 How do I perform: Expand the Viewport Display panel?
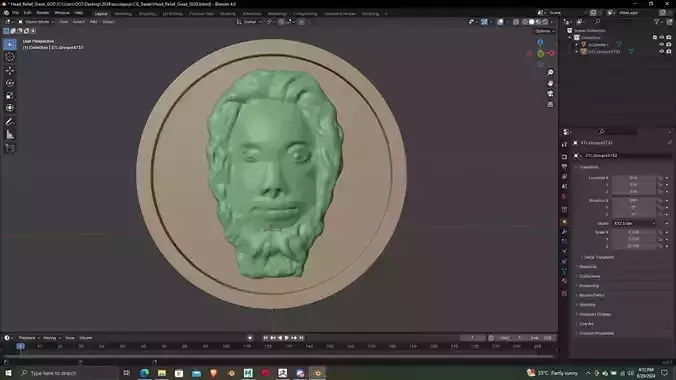(594, 314)
